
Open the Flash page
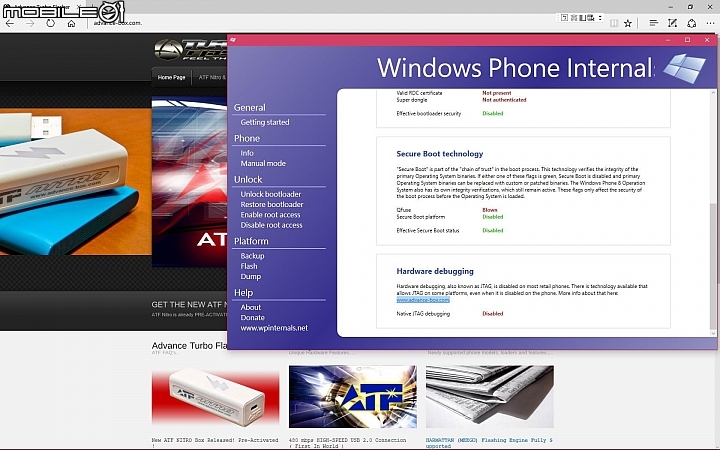point(249,266)
